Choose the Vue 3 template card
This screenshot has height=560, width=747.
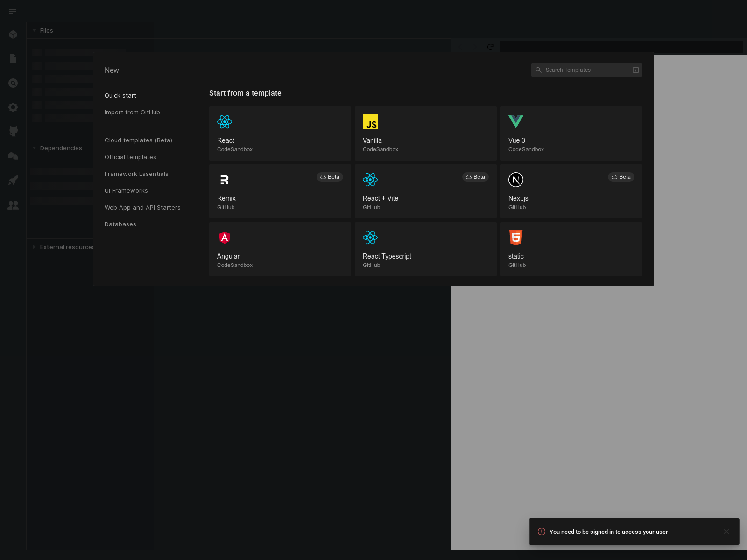pyautogui.click(x=571, y=133)
